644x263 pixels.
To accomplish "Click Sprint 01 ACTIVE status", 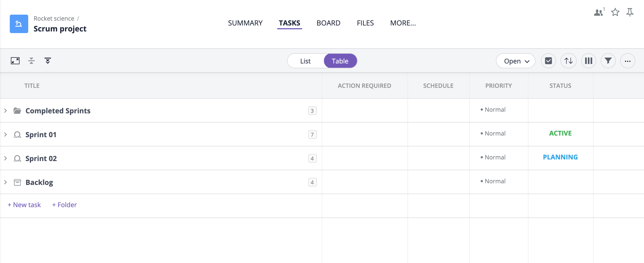I will (560, 133).
